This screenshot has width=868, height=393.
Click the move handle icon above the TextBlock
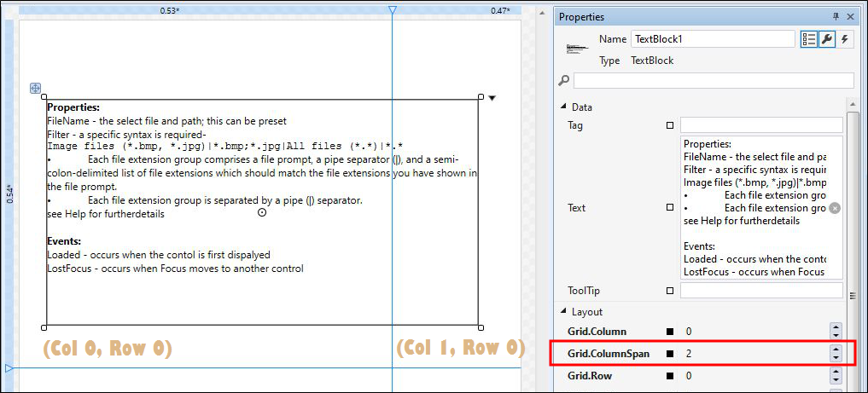click(x=35, y=88)
